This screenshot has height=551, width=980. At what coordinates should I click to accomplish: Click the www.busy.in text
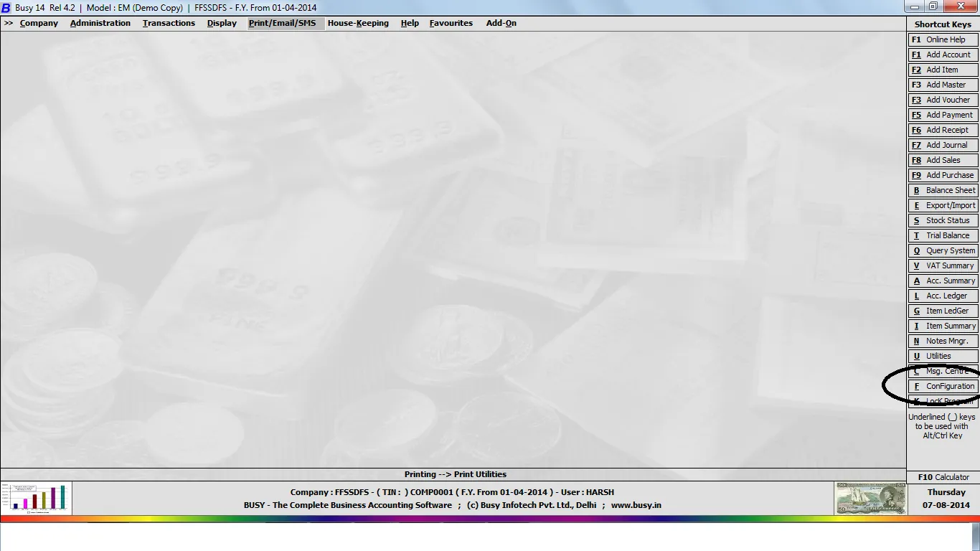(x=636, y=505)
